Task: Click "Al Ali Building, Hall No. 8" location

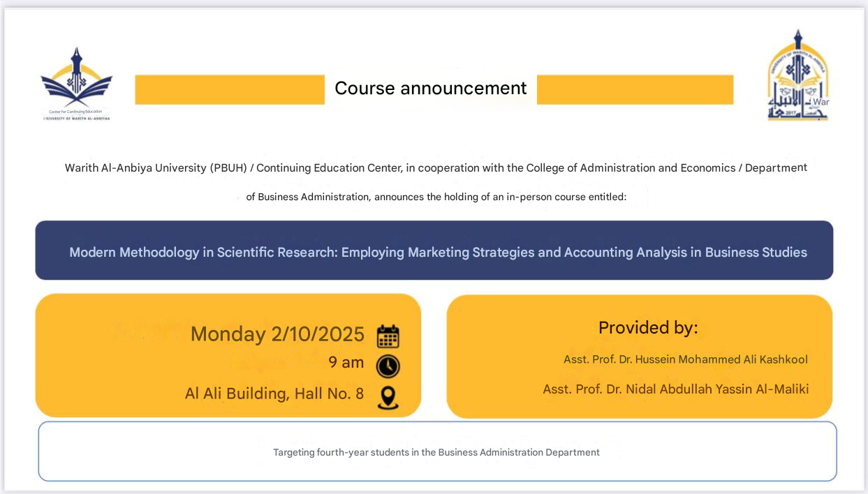Action: tap(274, 394)
